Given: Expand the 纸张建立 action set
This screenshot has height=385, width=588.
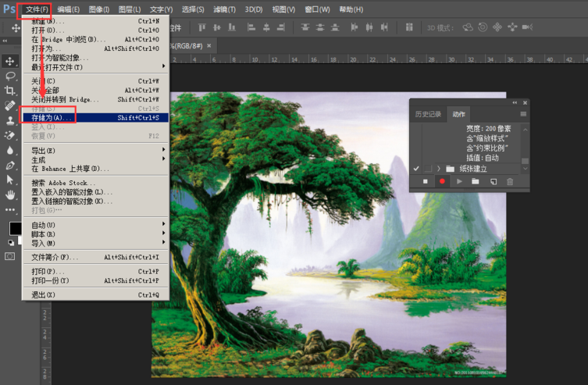Looking at the screenshot, I should (439, 169).
